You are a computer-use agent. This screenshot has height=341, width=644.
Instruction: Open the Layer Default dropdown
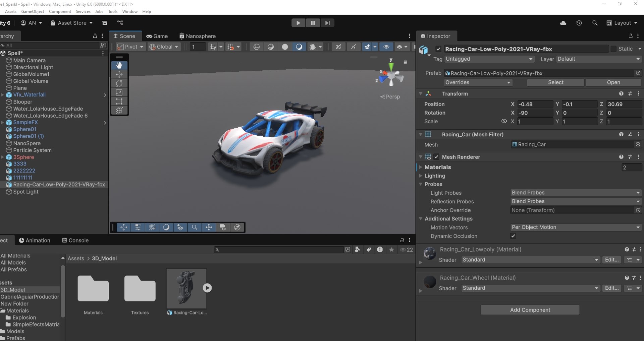(599, 59)
